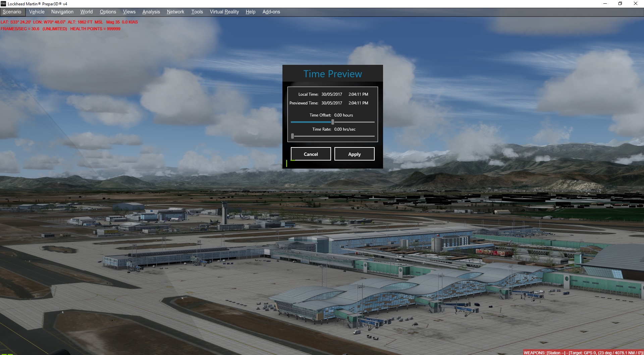This screenshot has width=644, height=355.
Task: Open the Navigation menu
Action: click(62, 12)
